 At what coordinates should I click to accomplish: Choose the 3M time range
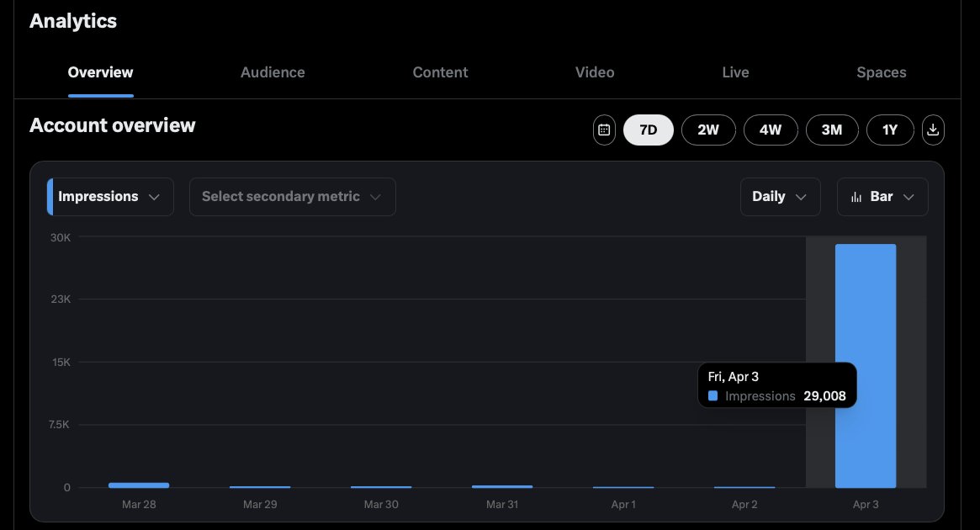tap(831, 130)
